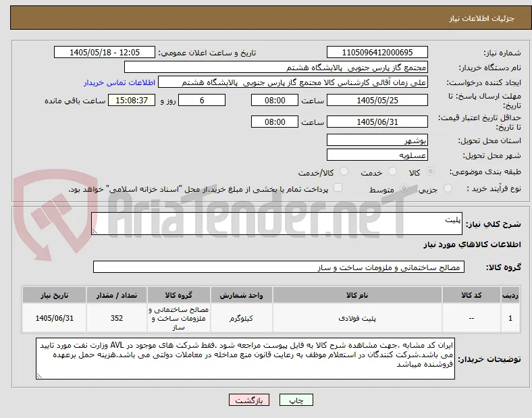Click the goods group field مصالح ساختمانی
Screen dimensions: 532x418
point(279,267)
